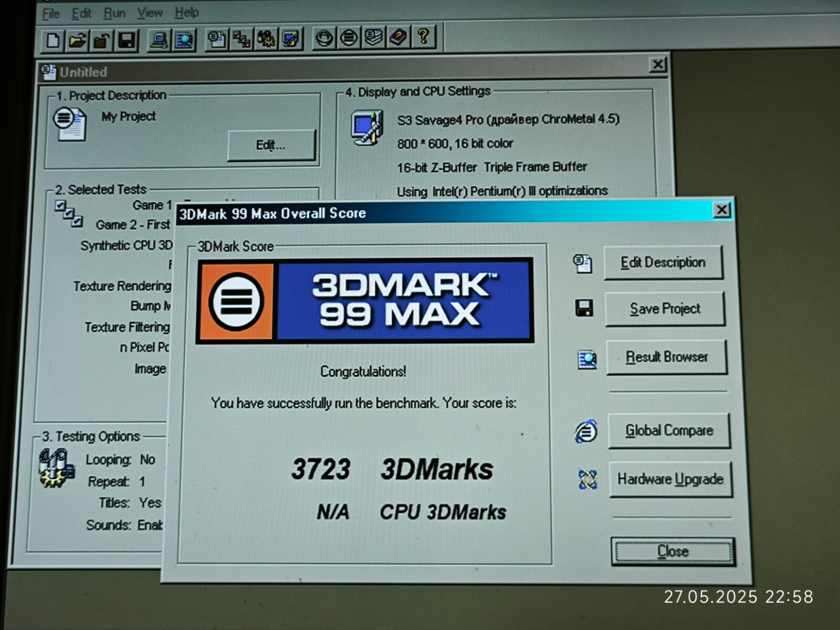Viewport: 840px width, 630px height.
Task: Click the Open project folder icon
Action: pos(77,40)
